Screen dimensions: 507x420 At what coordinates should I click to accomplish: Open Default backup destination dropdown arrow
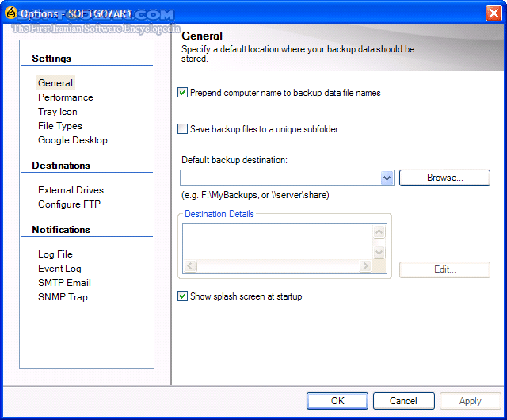coord(387,178)
